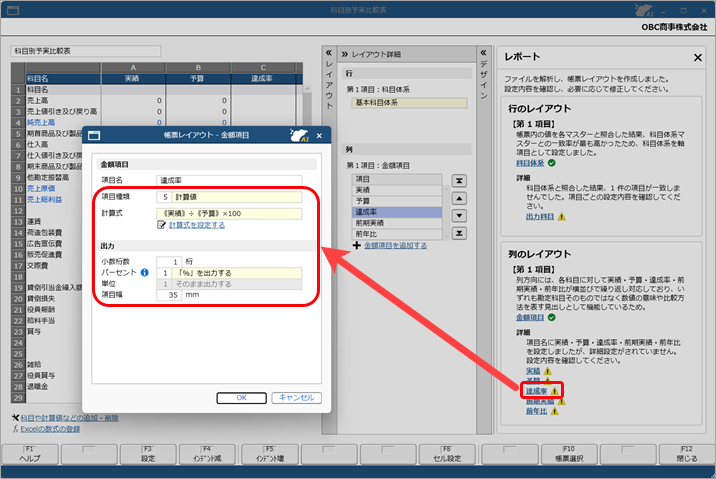Open 科目や計算値などの追加・削除 link
This screenshot has width=716, height=479.
click(x=69, y=418)
